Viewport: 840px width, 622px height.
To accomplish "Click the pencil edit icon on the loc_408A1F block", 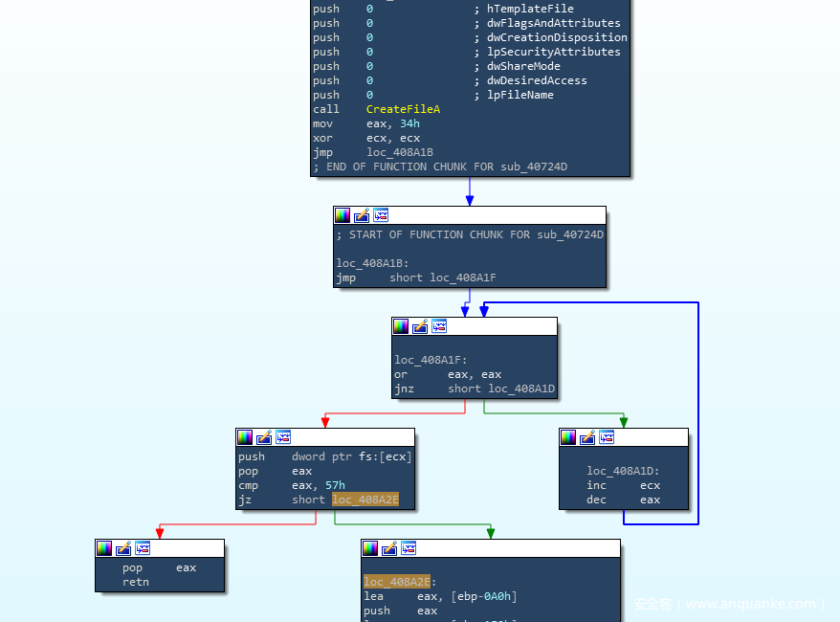I will (x=420, y=326).
